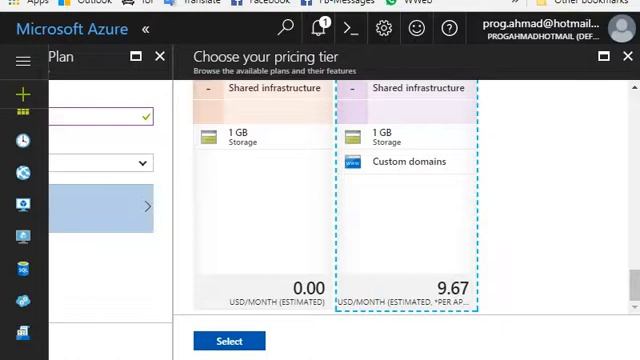The height and width of the screenshot is (360, 640).
Task: Open the help question mark
Action: tap(449, 28)
